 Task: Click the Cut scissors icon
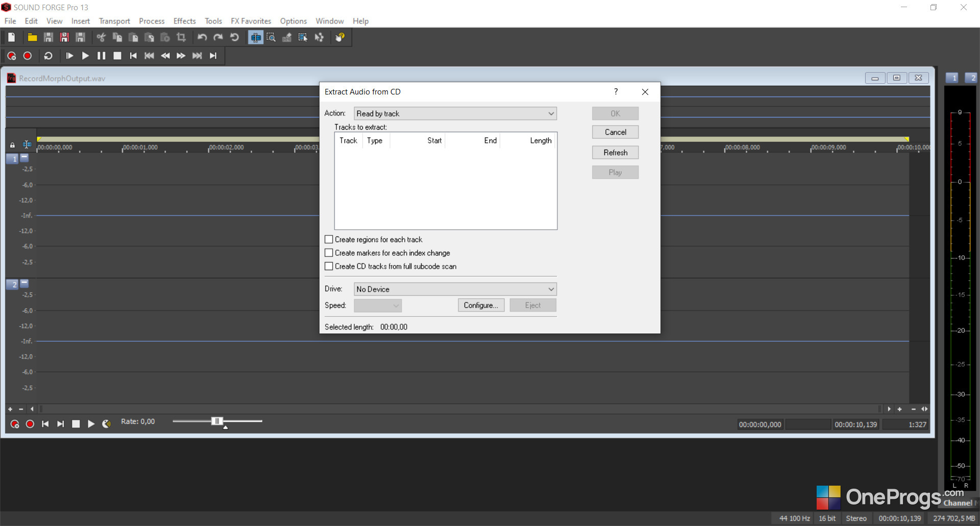coord(101,37)
